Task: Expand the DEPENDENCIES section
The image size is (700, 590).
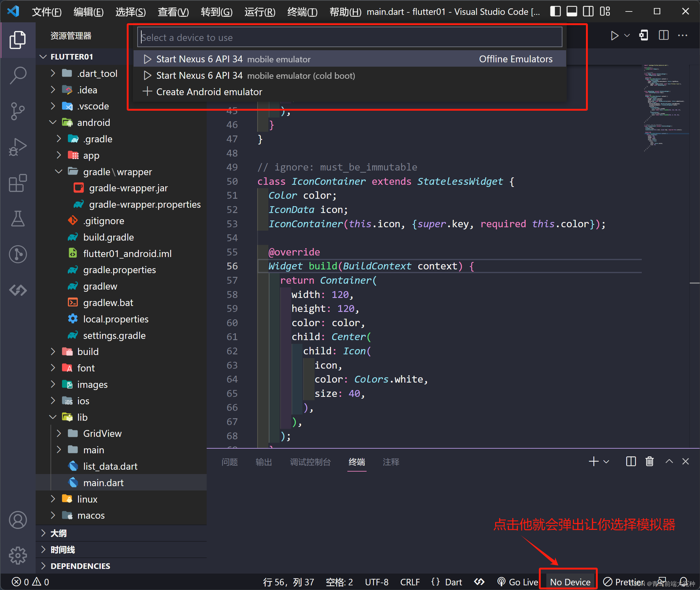Action: pyautogui.click(x=80, y=566)
